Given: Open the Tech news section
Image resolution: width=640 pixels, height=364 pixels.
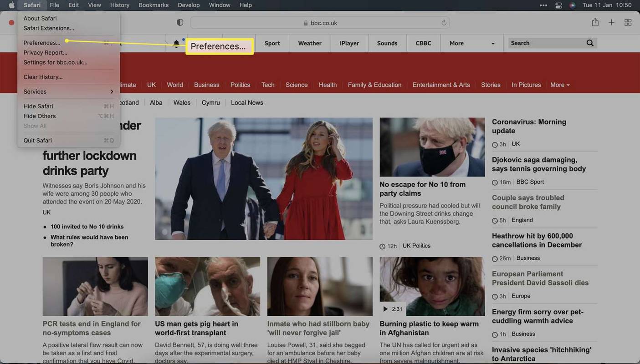Looking at the screenshot, I should click(x=268, y=85).
